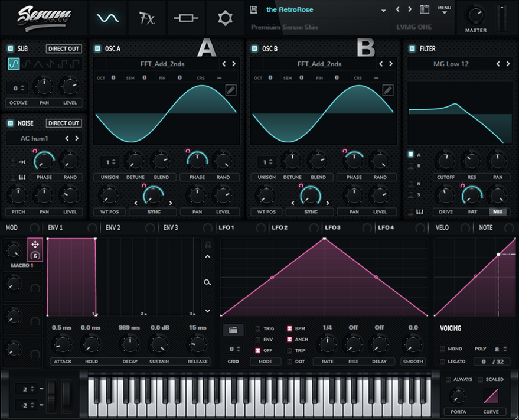Open OSC B wavetable editor pencil
Image resolution: width=519 pixels, height=420 pixels.
(387, 90)
